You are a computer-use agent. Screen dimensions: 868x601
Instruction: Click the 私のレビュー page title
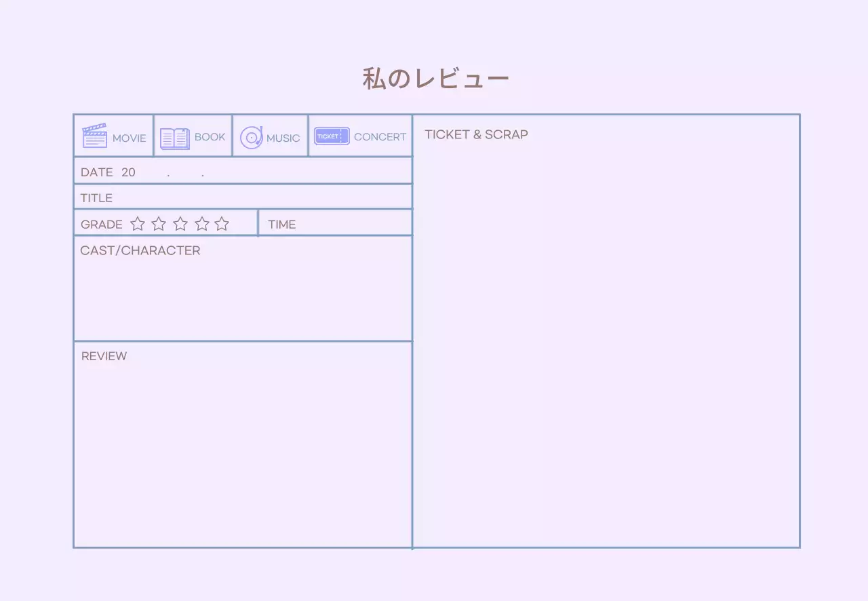coord(434,77)
